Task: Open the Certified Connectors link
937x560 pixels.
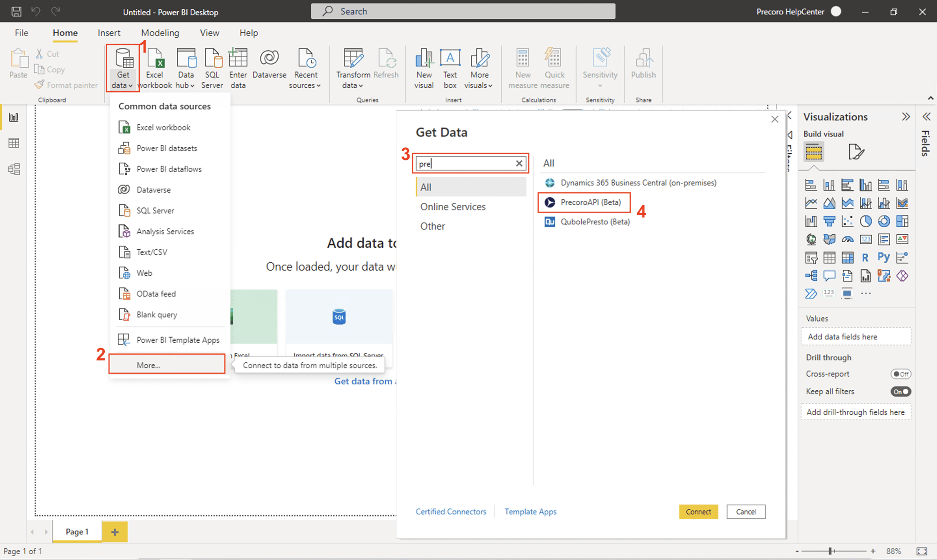Action: tap(451, 511)
